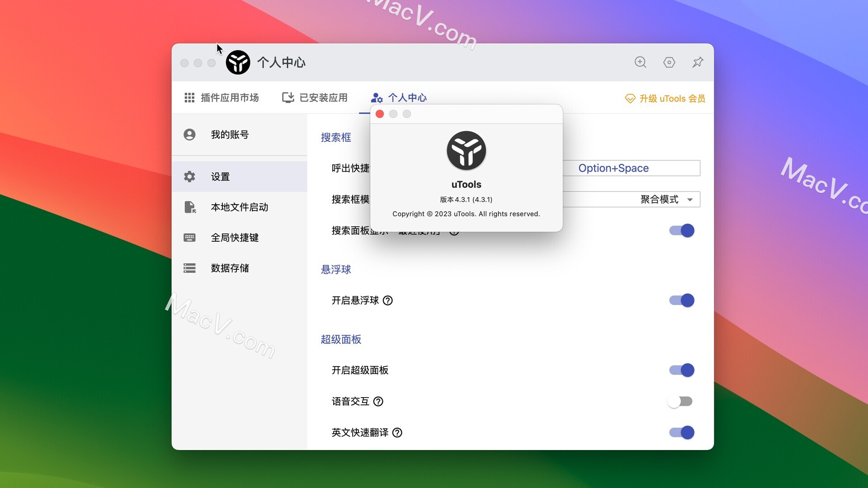
Task: Open 我的账号 in sidebar
Action: click(240, 135)
